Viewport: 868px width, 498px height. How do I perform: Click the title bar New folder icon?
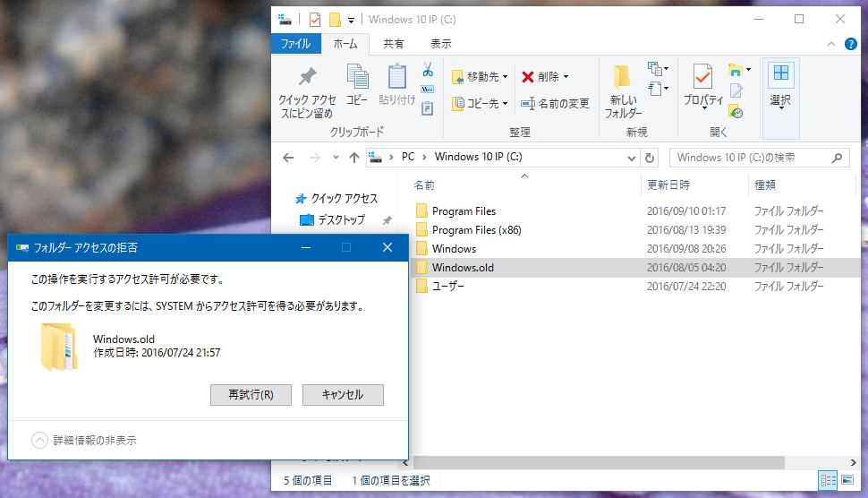(335, 20)
